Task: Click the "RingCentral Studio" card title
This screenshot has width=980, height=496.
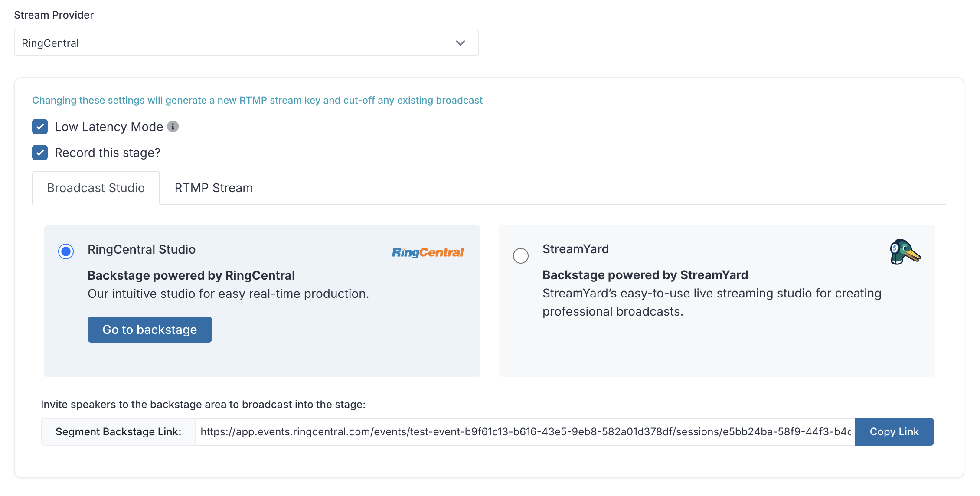Action: (x=141, y=249)
